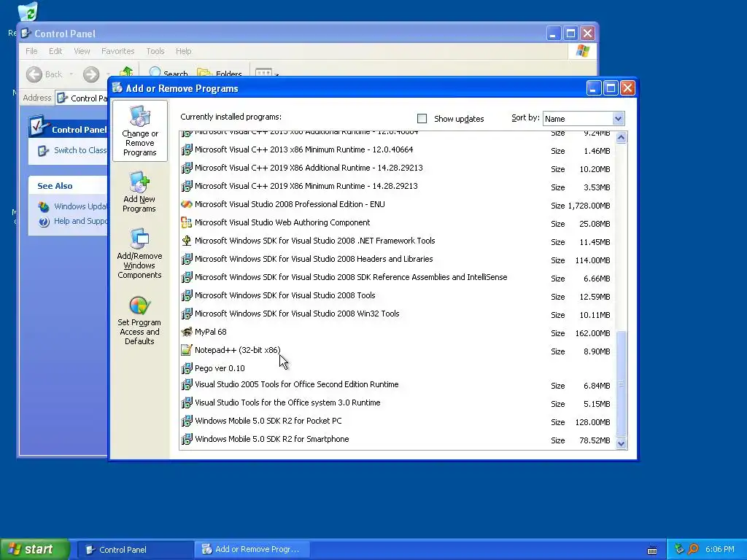Click Windows Mobile 5.0 Pocket PC icon
Image resolution: width=747 pixels, height=560 pixels.
tap(187, 421)
